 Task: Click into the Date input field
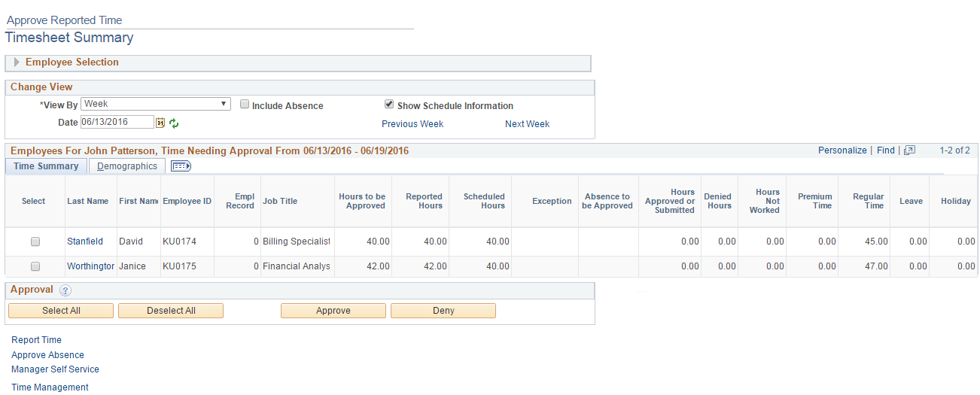(117, 122)
